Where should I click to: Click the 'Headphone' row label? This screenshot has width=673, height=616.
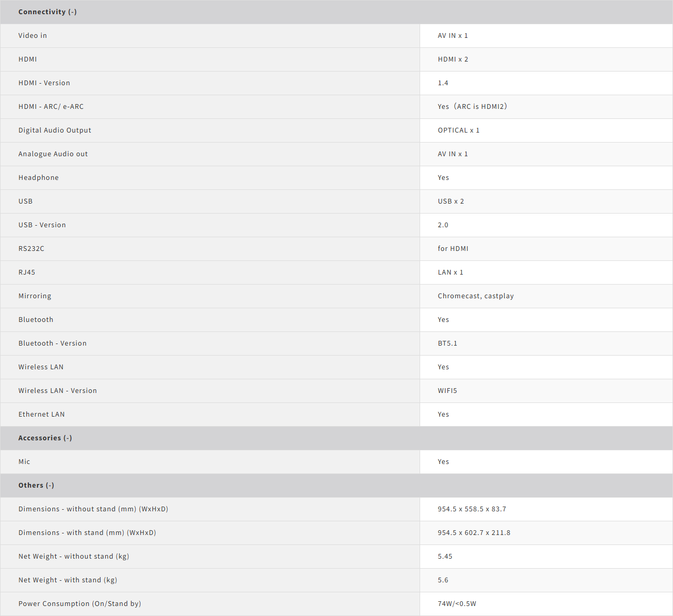pyautogui.click(x=38, y=178)
